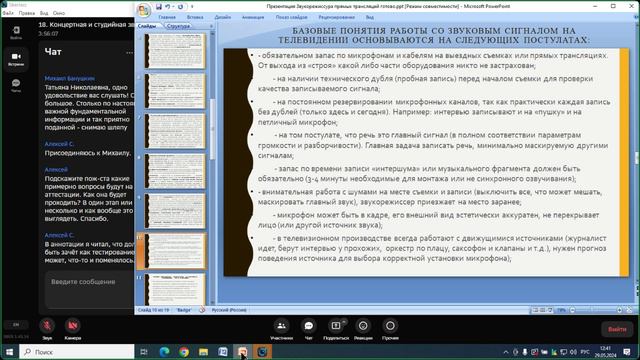This screenshot has width=640, height=360.
Task: Open the spell check status icon
Action: tap(202, 310)
